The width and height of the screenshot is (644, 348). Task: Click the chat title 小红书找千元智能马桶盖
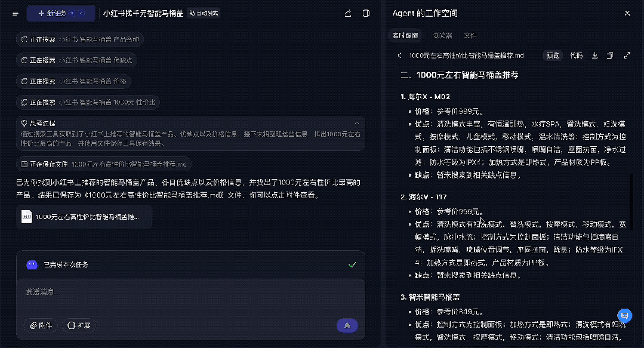click(143, 13)
